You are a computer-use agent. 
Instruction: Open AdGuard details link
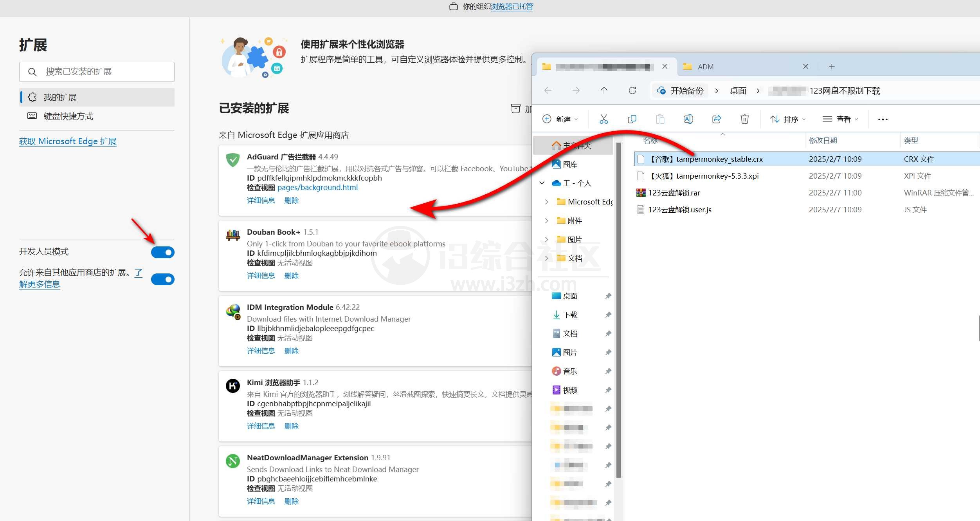point(261,200)
